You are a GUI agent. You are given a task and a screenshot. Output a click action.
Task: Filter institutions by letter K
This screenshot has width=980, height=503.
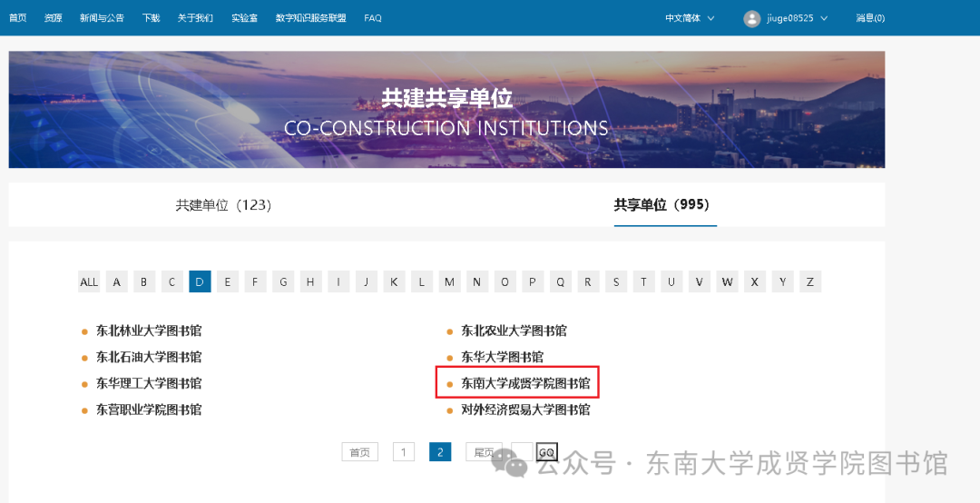point(394,281)
